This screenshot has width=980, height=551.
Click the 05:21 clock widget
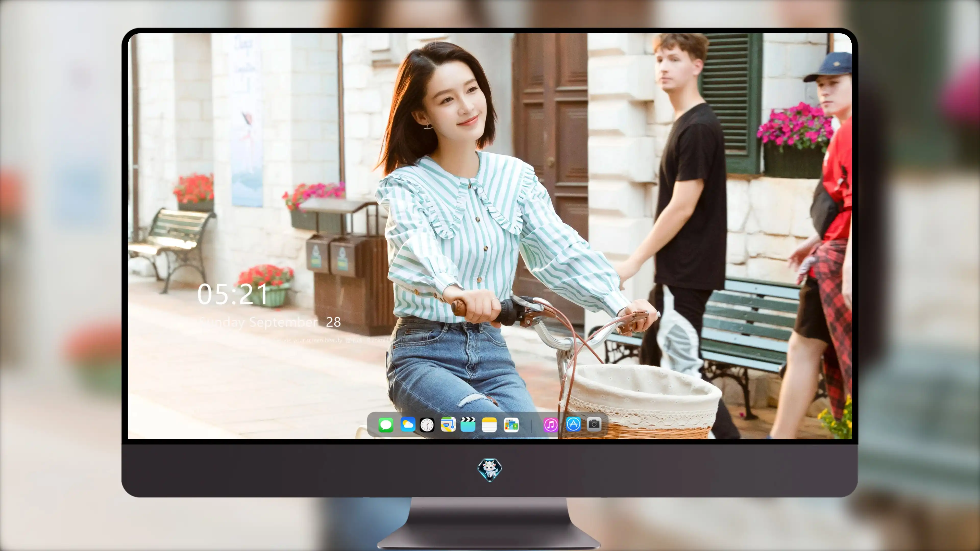232,294
